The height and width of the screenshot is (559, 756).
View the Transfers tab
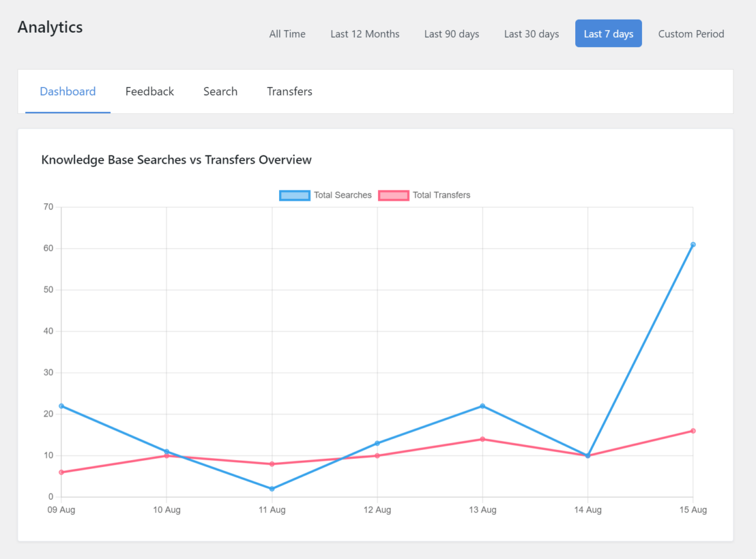pyautogui.click(x=289, y=91)
